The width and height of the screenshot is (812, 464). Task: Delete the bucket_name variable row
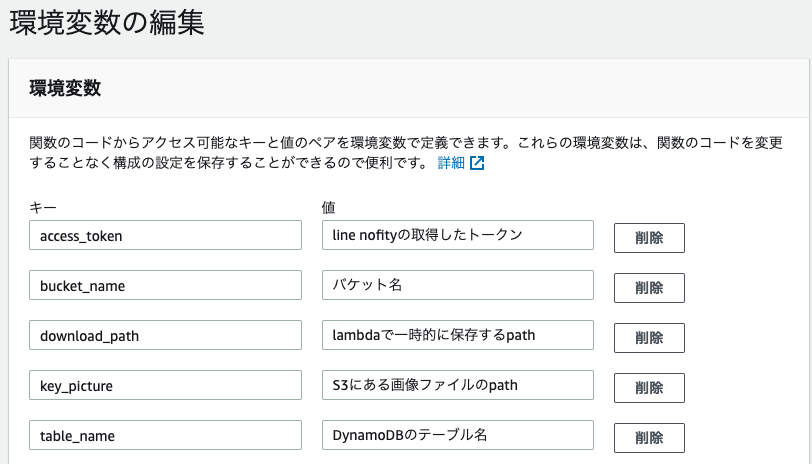tap(649, 288)
